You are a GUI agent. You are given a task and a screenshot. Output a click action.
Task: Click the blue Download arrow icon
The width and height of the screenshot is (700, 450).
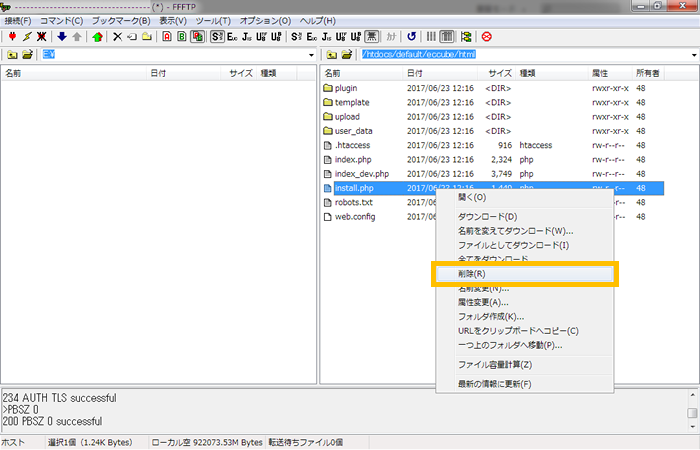[62, 37]
